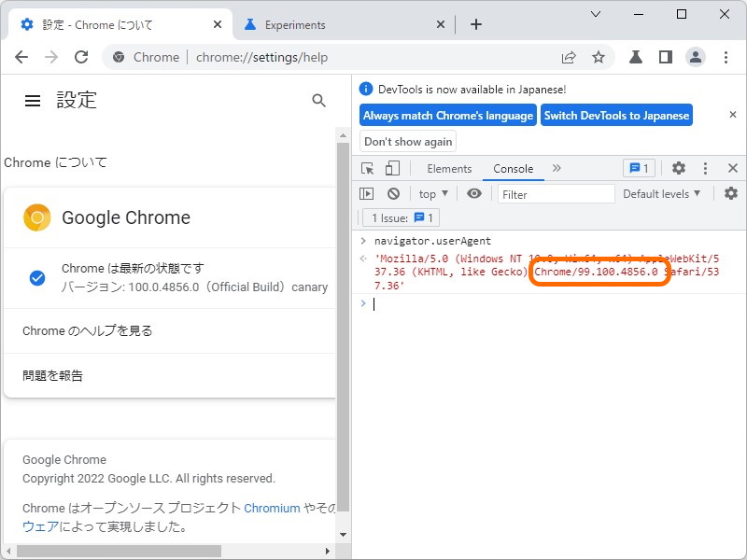Viewport: 747px width, 560px height.
Task: Open the Chromium project link
Action: [271, 508]
